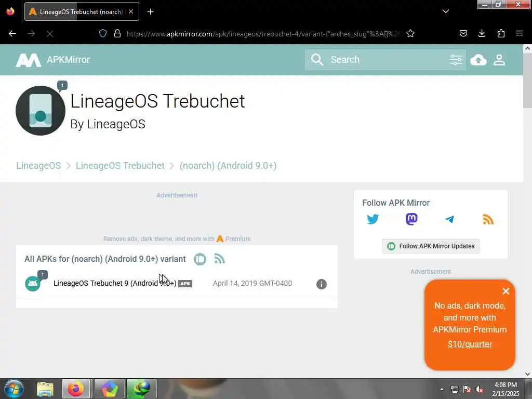Go to LineageOS Trebuchet breadcrumb link
The image size is (532, 399).
point(120,166)
